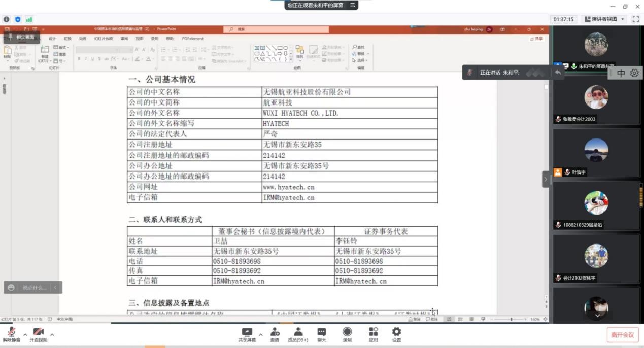
Task: View meeting info icon
Action: coord(7,19)
